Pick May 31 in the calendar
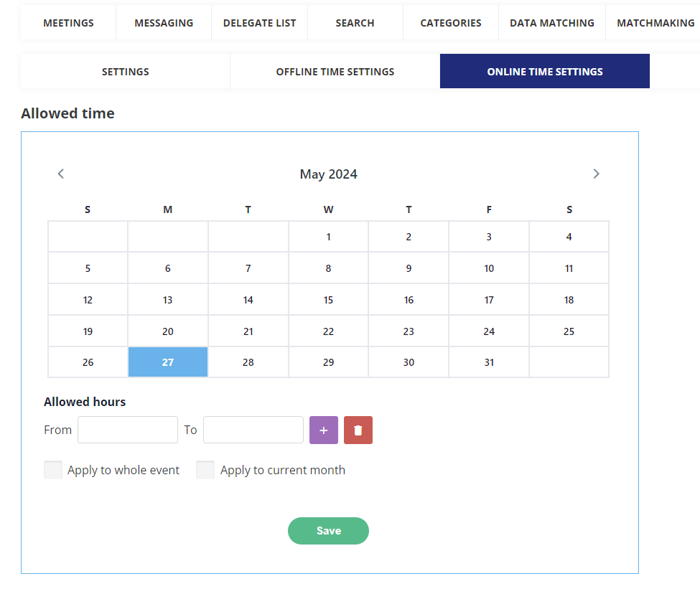This screenshot has height=589, width=700. pyautogui.click(x=489, y=362)
